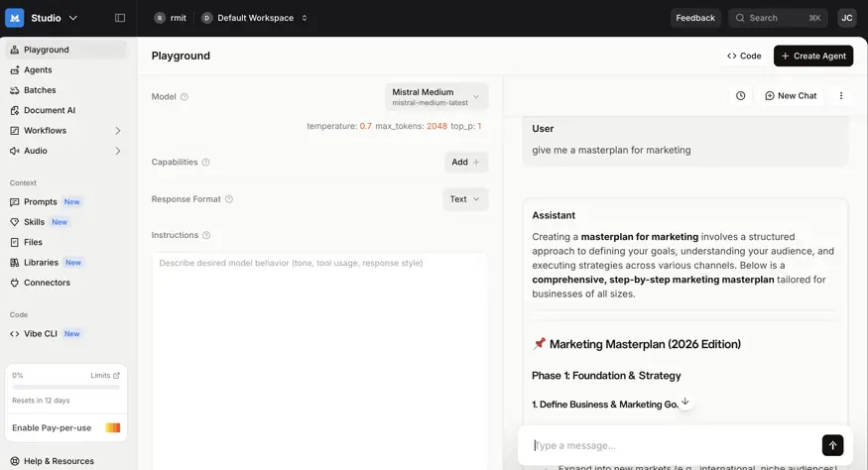Focus the Search field
The width and height of the screenshot is (868, 470).
[778, 18]
